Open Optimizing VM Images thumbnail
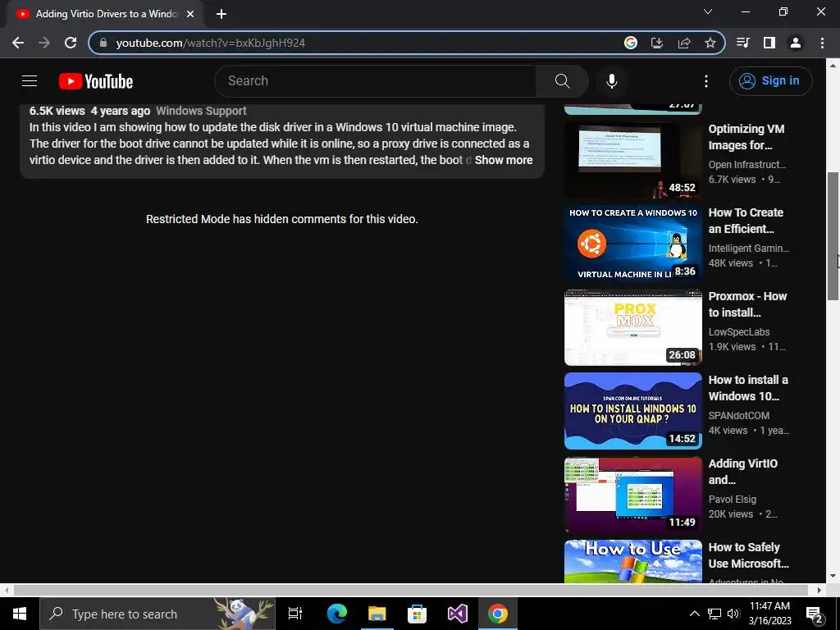This screenshot has height=630, width=840. click(x=632, y=160)
